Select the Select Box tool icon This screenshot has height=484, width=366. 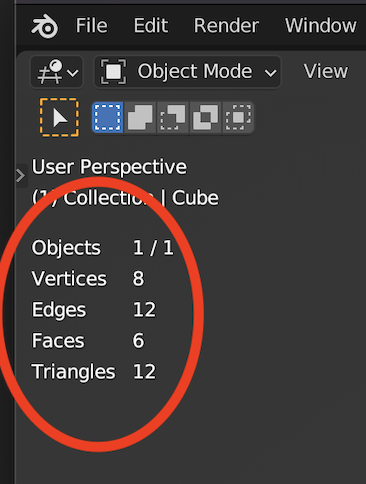tap(59, 117)
